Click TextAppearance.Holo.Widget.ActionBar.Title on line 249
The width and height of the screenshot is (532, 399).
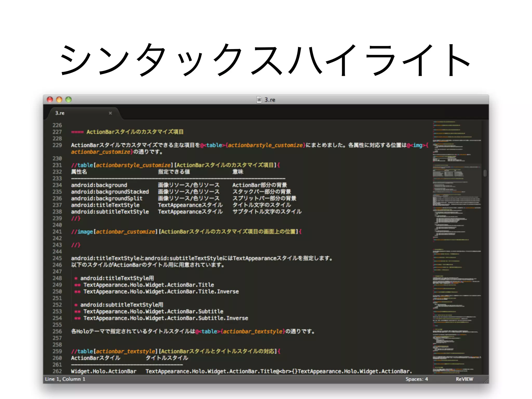149,285
